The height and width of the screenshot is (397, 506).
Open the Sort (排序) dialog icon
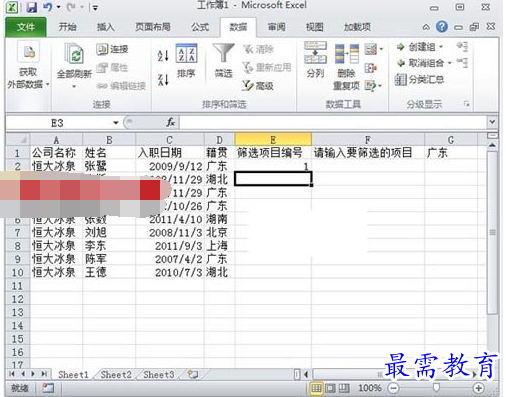(186, 53)
